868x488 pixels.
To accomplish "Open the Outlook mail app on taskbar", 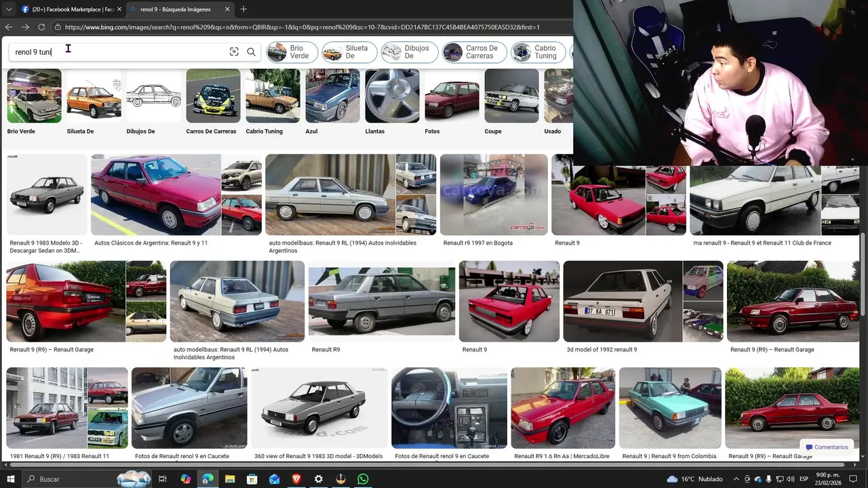I will (274, 479).
